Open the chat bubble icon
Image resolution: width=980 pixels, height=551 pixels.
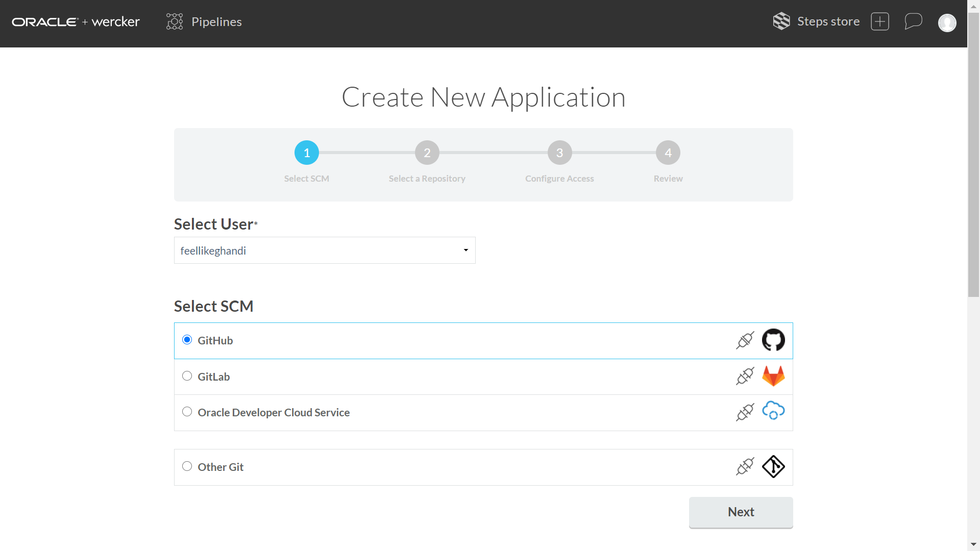(913, 21)
